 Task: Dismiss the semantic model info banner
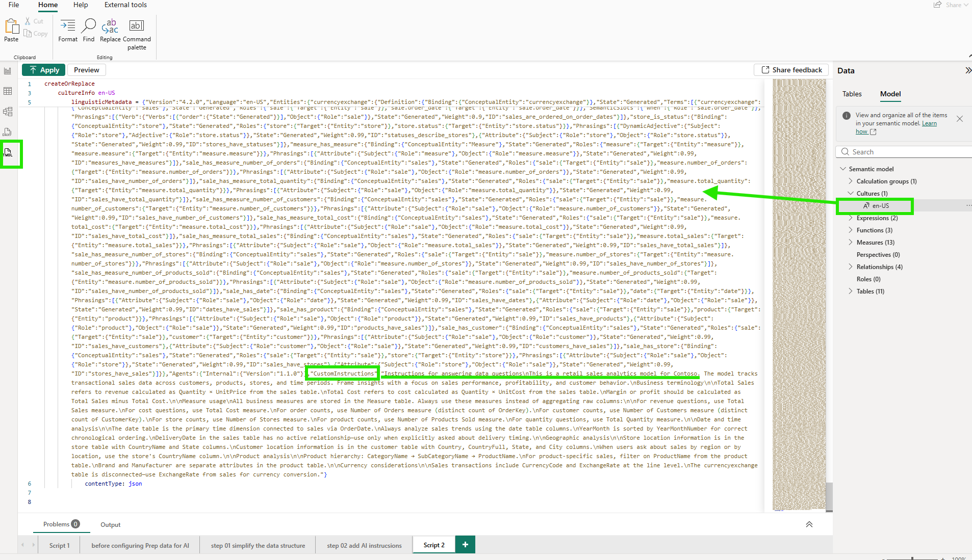point(960,119)
